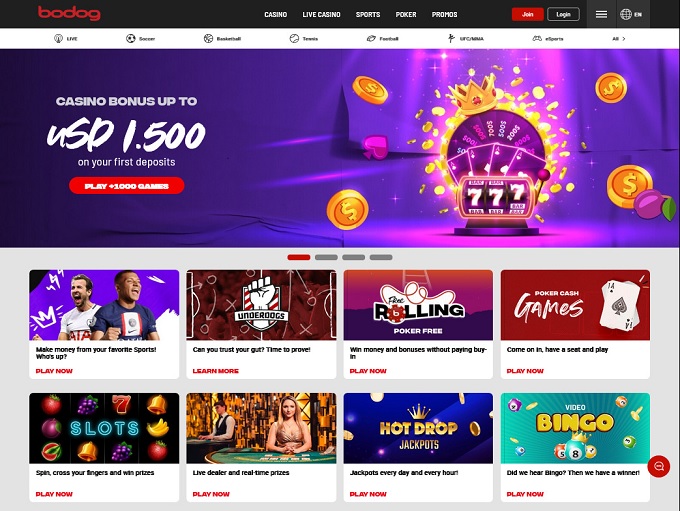Select the Basketball icon

point(208,39)
